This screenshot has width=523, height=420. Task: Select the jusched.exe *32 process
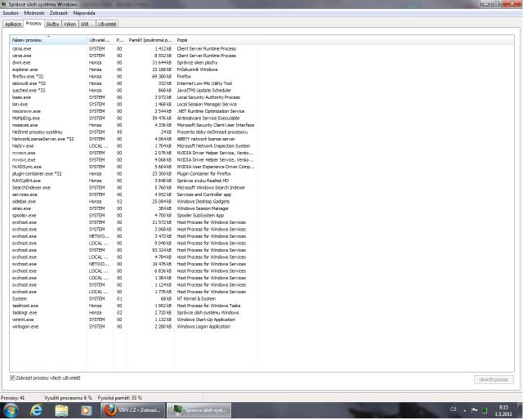[133, 91]
